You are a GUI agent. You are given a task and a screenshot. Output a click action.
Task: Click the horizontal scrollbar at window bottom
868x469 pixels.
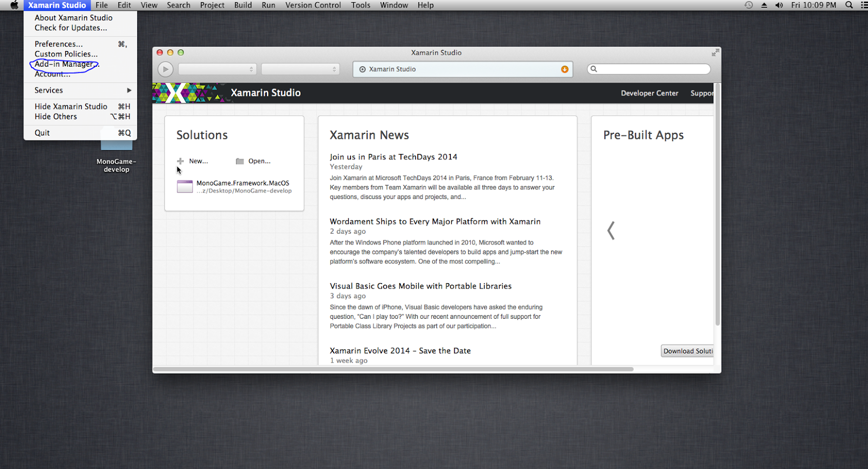[393, 369]
